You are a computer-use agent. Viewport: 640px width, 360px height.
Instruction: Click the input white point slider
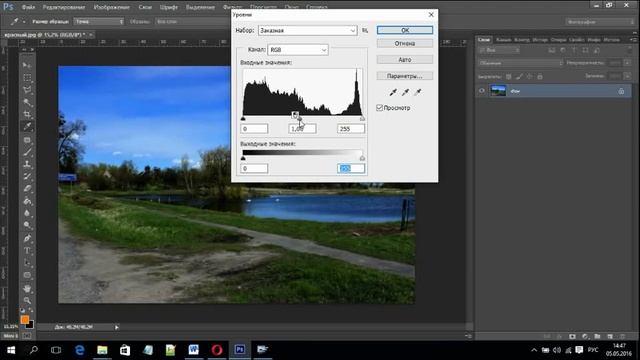(x=362, y=118)
